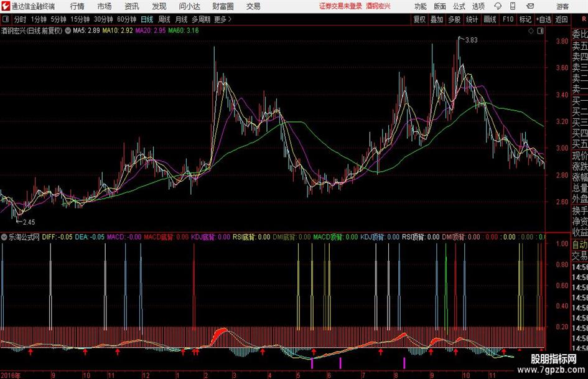This screenshot has width=588, height=379.
Task: Open the 功能 menu
Action: pyautogui.click(x=421, y=6)
